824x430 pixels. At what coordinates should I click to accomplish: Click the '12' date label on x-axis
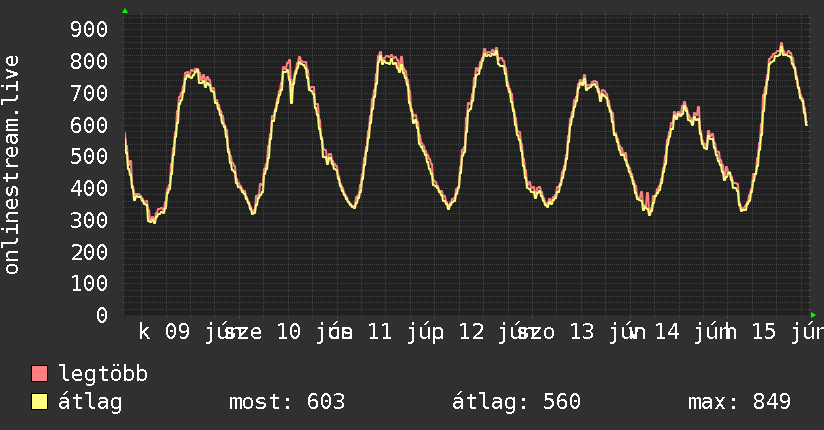[x=471, y=332]
